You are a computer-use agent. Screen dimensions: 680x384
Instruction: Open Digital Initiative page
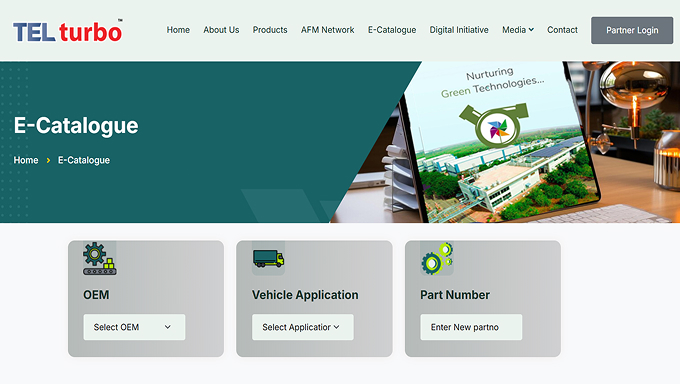[459, 30]
